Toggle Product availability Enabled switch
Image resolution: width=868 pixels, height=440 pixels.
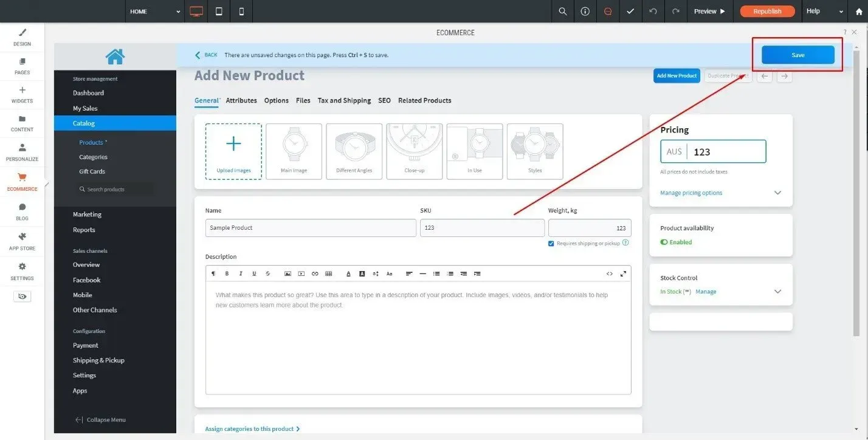click(664, 242)
